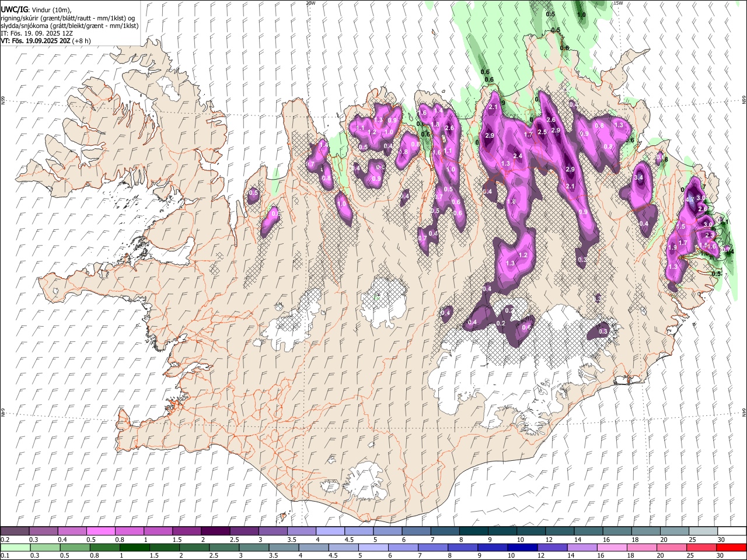Click the dusky purple swatch above upper-scale 0.2 label

click(x=15, y=531)
